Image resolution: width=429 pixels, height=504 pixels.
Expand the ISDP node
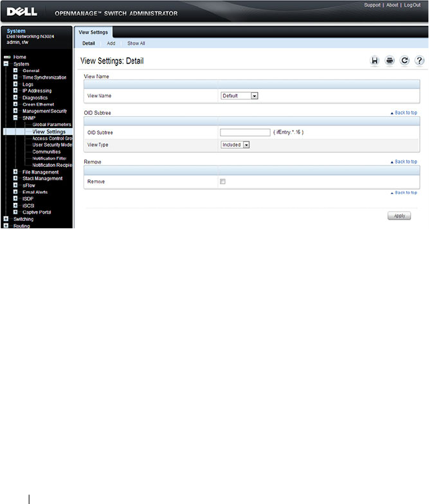(15, 199)
